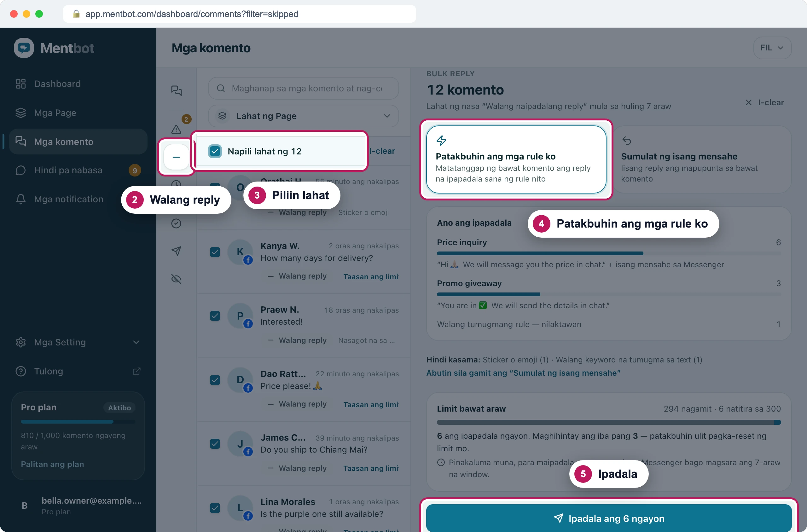Image resolution: width=807 pixels, height=532 pixels.
Task: Open the bella.owner account profile
Action: (x=78, y=506)
